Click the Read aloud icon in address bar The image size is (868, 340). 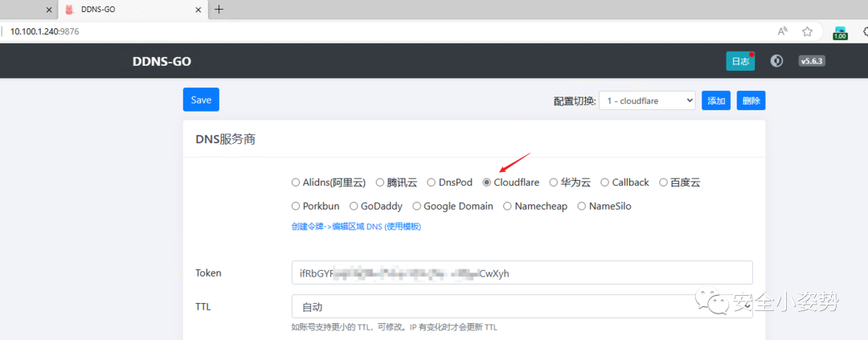[x=783, y=31]
